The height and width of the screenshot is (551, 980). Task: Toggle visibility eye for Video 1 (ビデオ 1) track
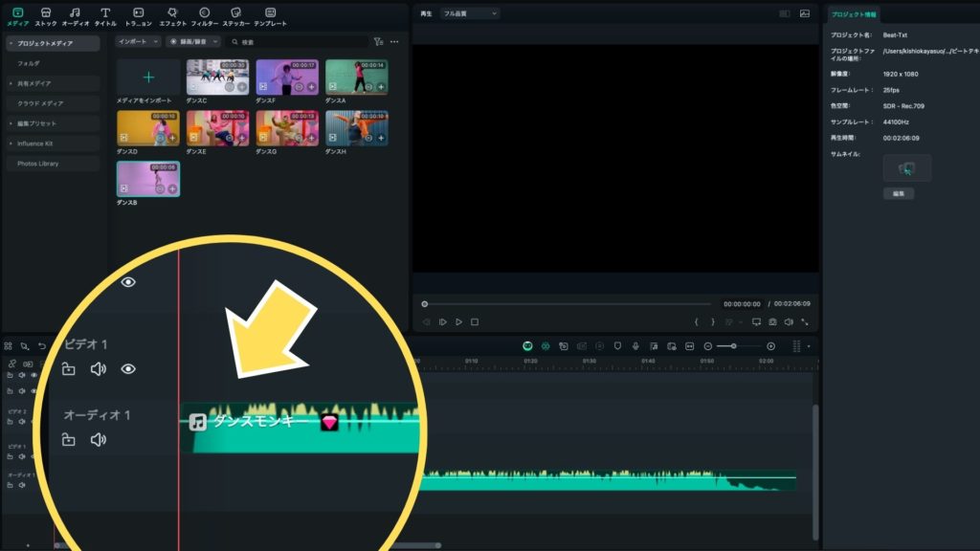click(128, 369)
